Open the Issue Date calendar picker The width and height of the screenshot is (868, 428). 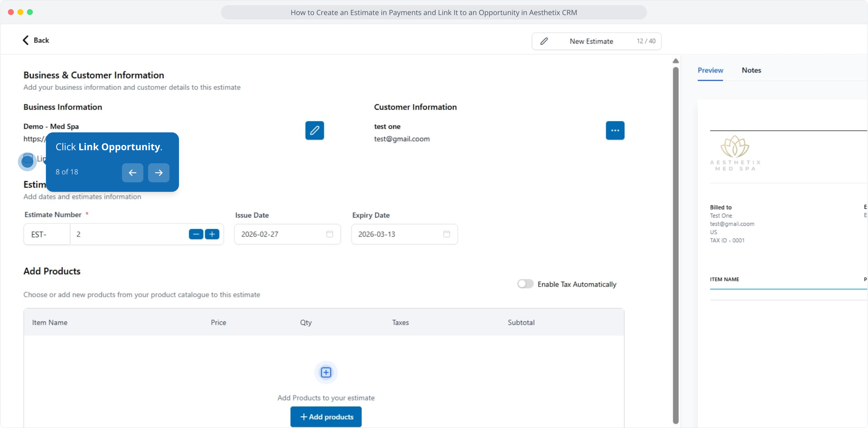(329, 234)
